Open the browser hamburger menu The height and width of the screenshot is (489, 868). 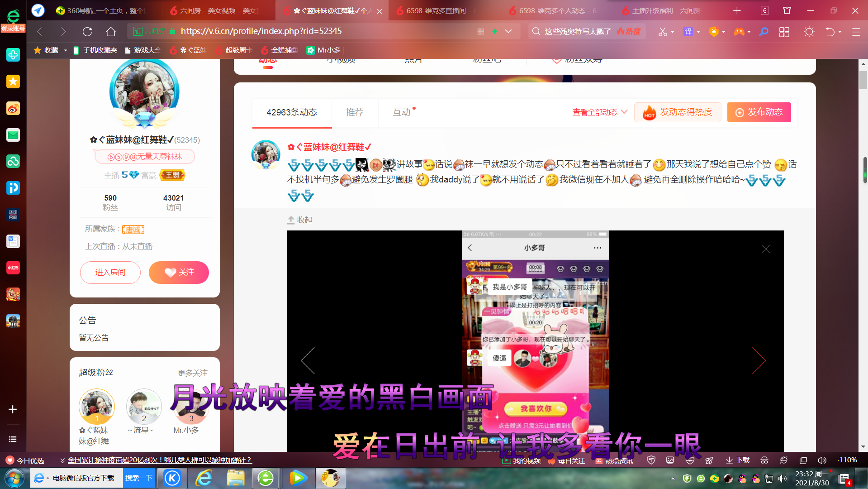point(856,32)
